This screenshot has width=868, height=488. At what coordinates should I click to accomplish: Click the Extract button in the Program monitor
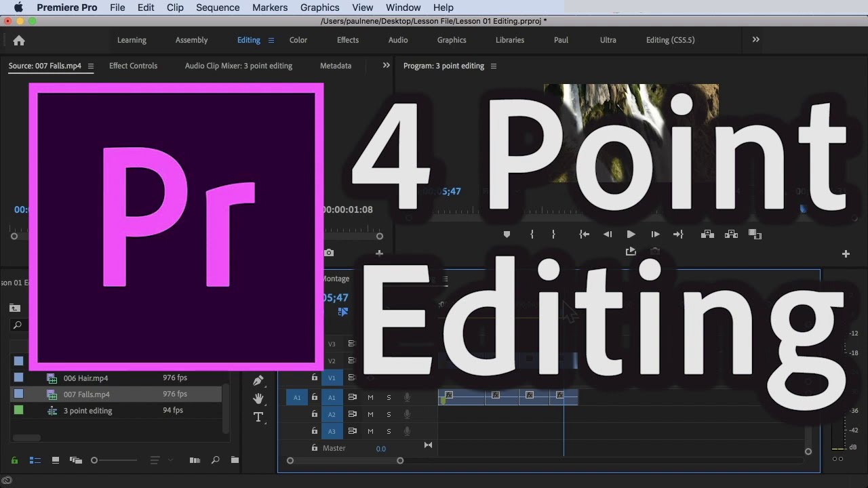coord(731,235)
